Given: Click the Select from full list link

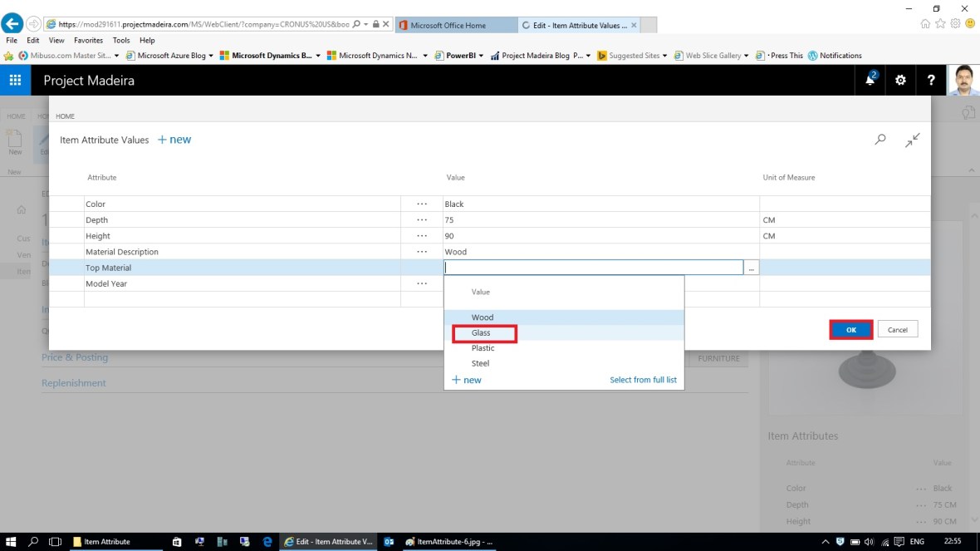Looking at the screenshot, I should click(643, 380).
